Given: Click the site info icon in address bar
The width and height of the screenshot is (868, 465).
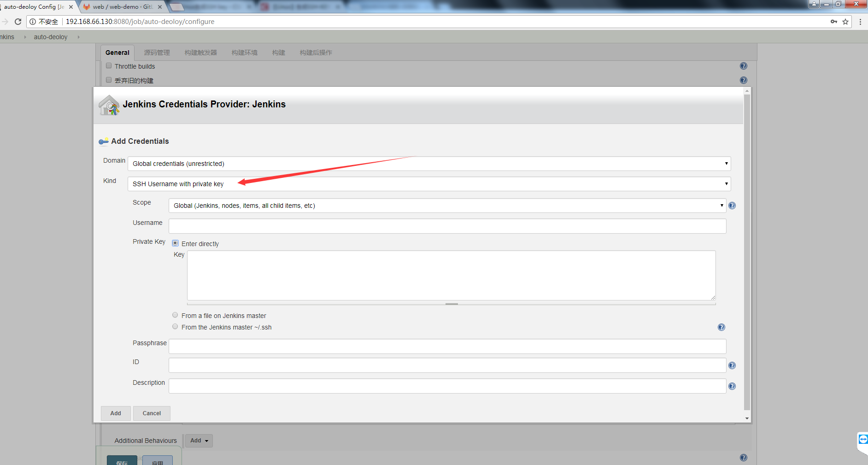Looking at the screenshot, I should coord(33,22).
